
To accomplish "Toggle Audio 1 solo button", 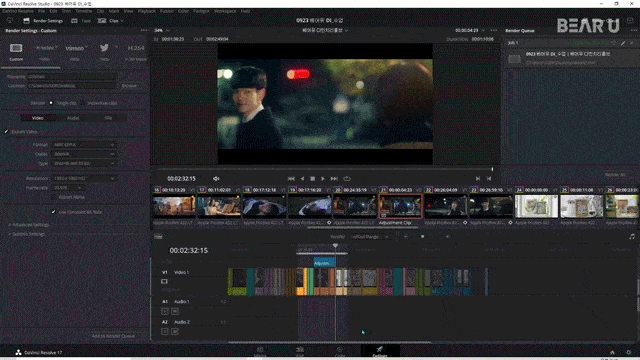I will pyautogui.click(x=164, y=311).
